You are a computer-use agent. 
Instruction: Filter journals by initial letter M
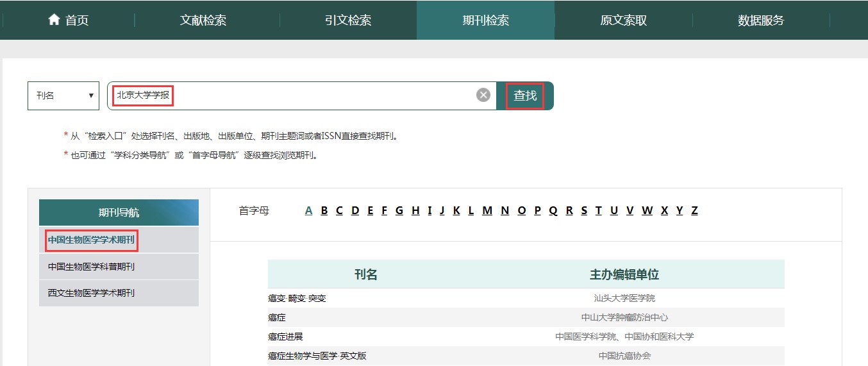(x=487, y=211)
